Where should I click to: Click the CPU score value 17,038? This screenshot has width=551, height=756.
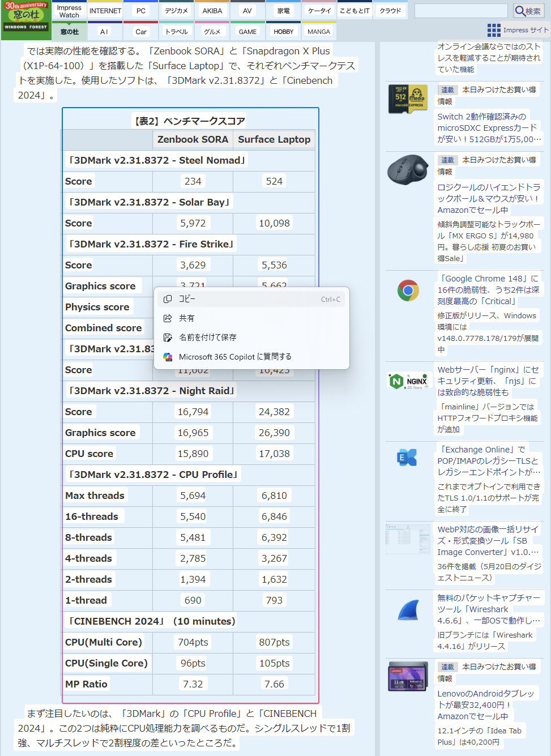tap(274, 454)
